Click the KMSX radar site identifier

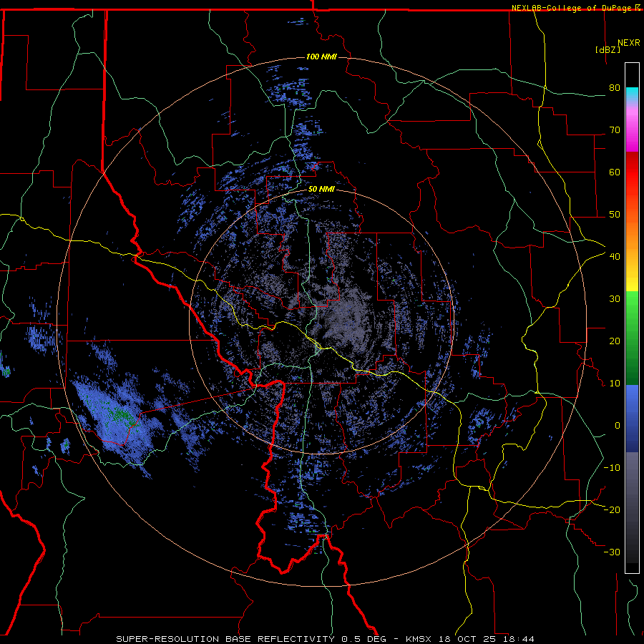(x=419, y=639)
